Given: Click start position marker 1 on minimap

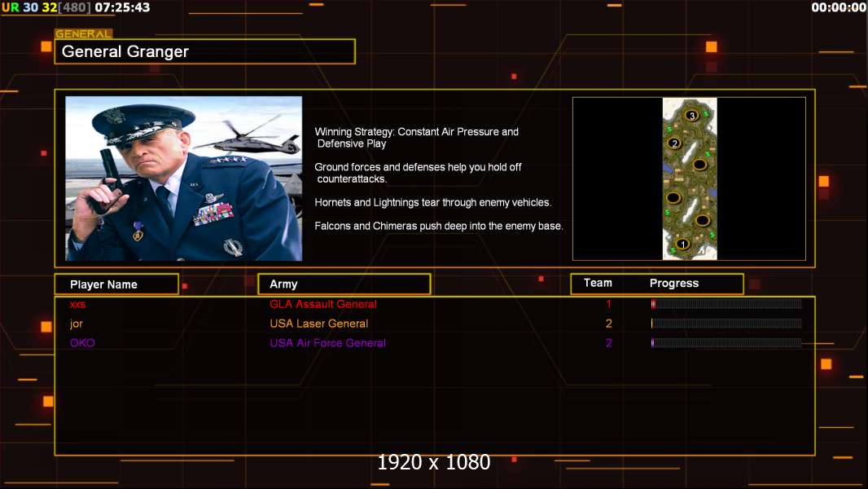Looking at the screenshot, I should tap(682, 244).
